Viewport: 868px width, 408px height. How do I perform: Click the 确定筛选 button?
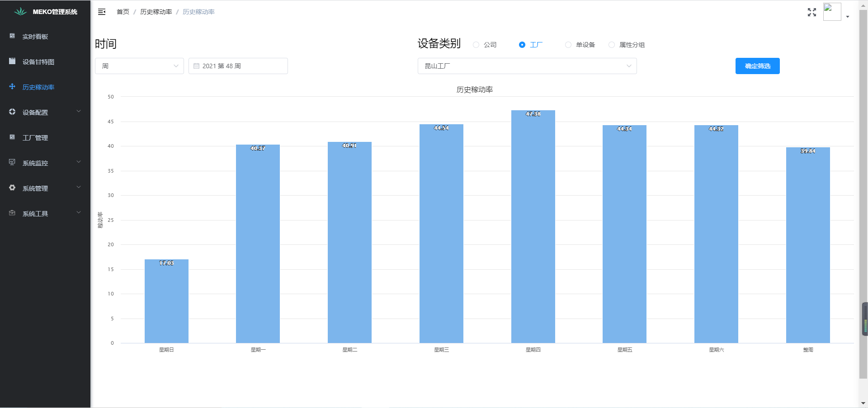click(757, 66)
